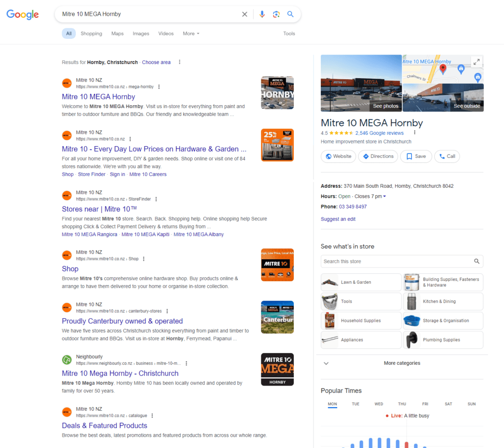Open the HORNBY thumbnail of first result
Screen dimensions: 504x448
(278, 93)
